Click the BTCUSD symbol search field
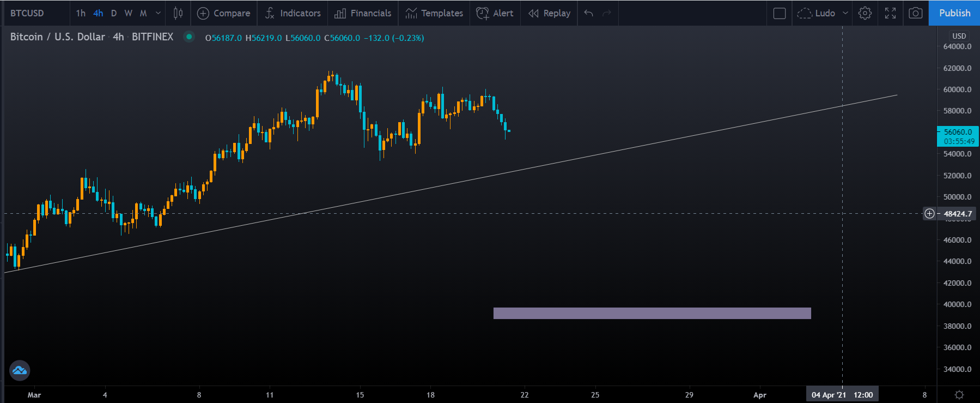 (36, 13)
